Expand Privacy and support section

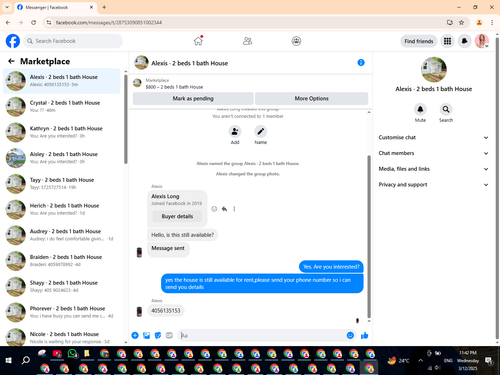tap(433, 184)
